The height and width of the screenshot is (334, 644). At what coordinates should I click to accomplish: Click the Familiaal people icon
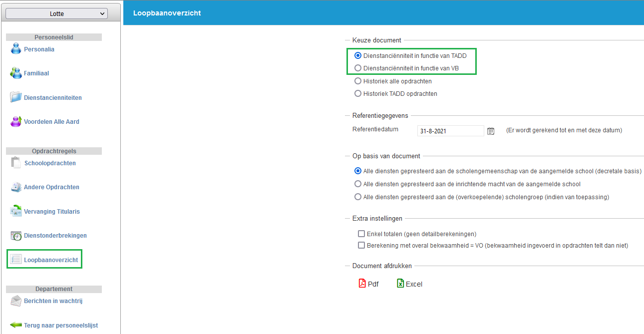(x=16, y=73)
